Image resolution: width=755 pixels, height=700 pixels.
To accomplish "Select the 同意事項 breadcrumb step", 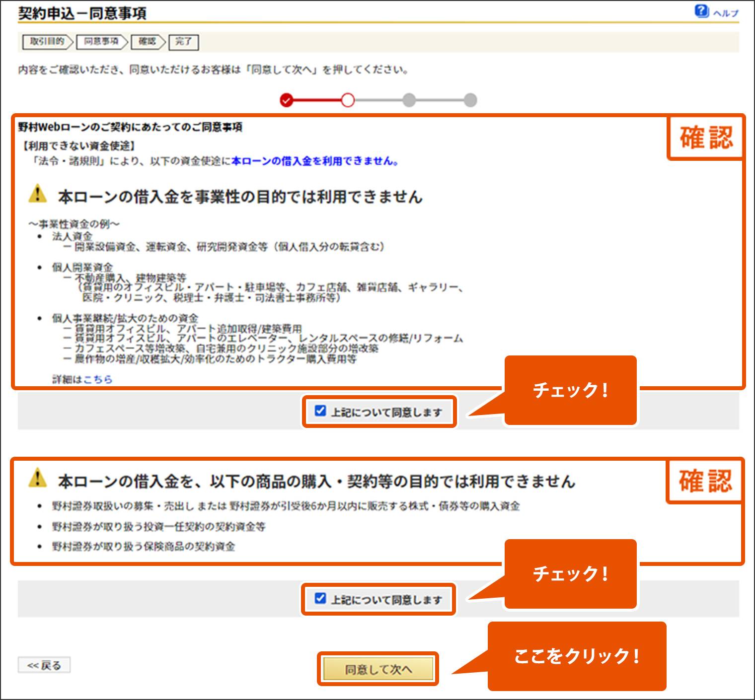I will click(101, 42).
